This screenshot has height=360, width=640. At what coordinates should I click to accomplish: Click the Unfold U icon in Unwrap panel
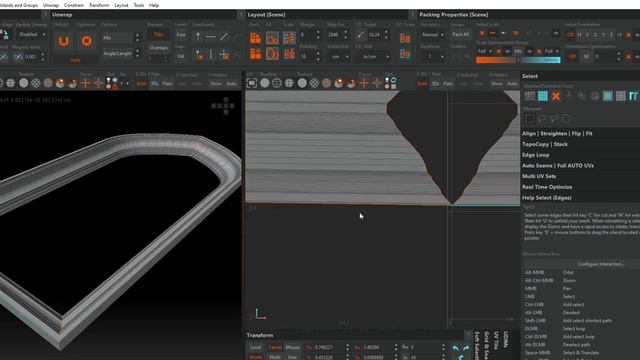coord(64,41)
